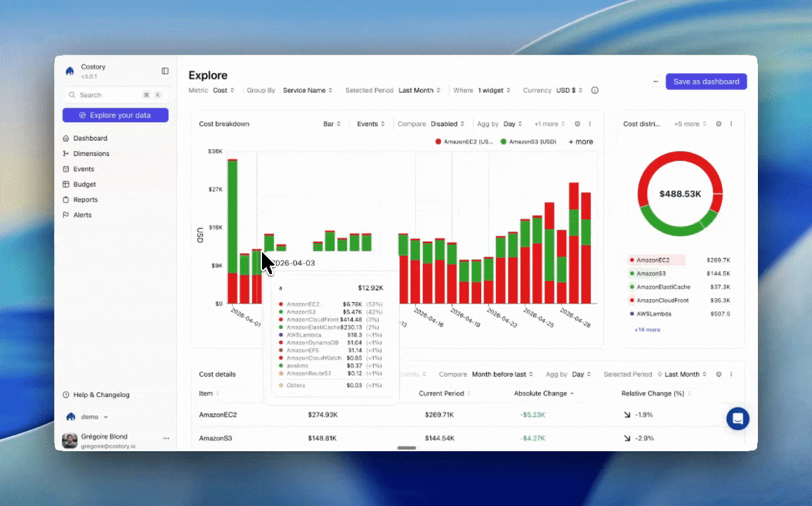Viewport: 812px width, 506px height.
Task: Open the Metric Cost dropdown
Action: (223, 90)
